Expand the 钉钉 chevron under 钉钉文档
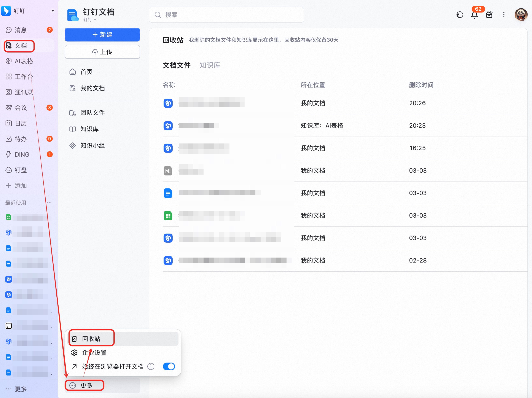This screenshot has width=532, height=398. [90, 20]
